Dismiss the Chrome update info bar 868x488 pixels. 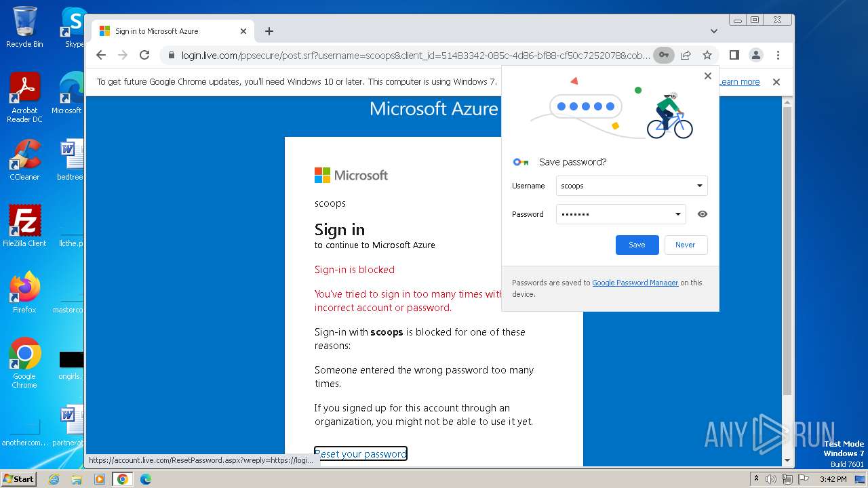[x=776, y=82]
